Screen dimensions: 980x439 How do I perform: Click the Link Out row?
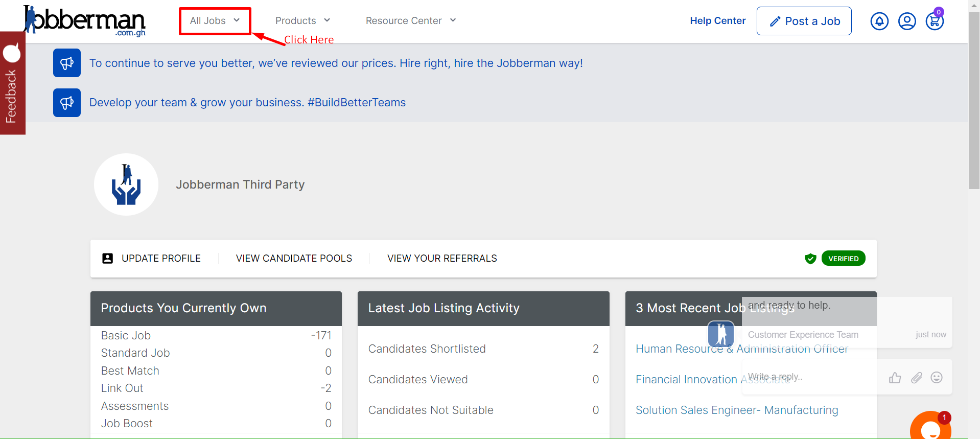coord(216,388)
